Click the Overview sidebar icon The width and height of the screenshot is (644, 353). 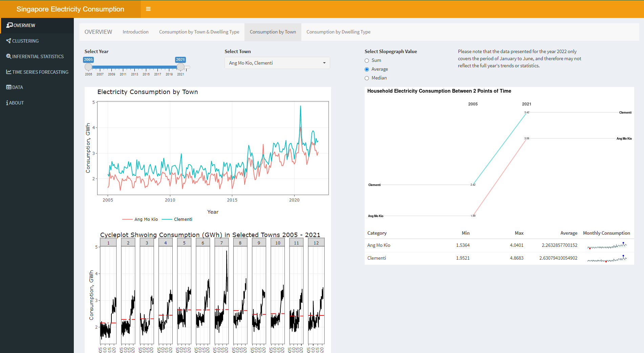tap(9, 25)
